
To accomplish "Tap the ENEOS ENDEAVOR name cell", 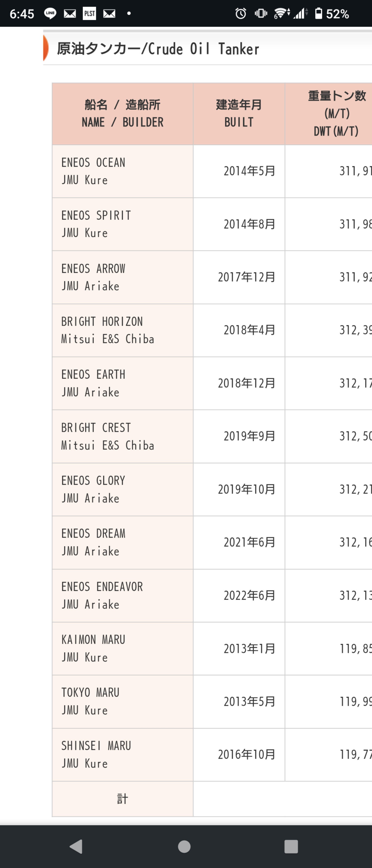I will pos(122,595).
